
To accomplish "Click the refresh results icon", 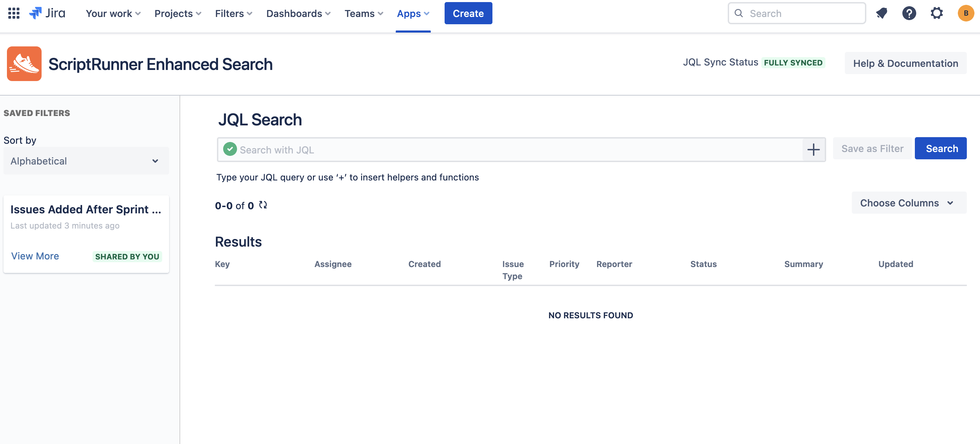I will (263, 205).
